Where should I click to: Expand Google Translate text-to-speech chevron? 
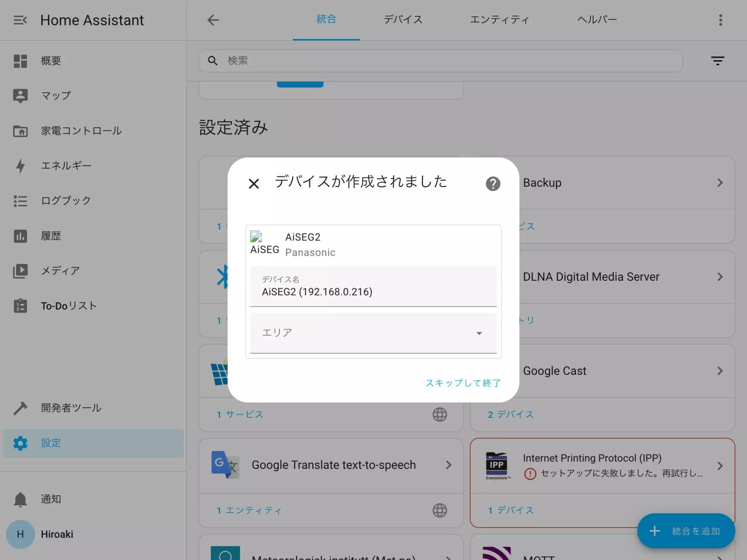click(x=449, y=465)
